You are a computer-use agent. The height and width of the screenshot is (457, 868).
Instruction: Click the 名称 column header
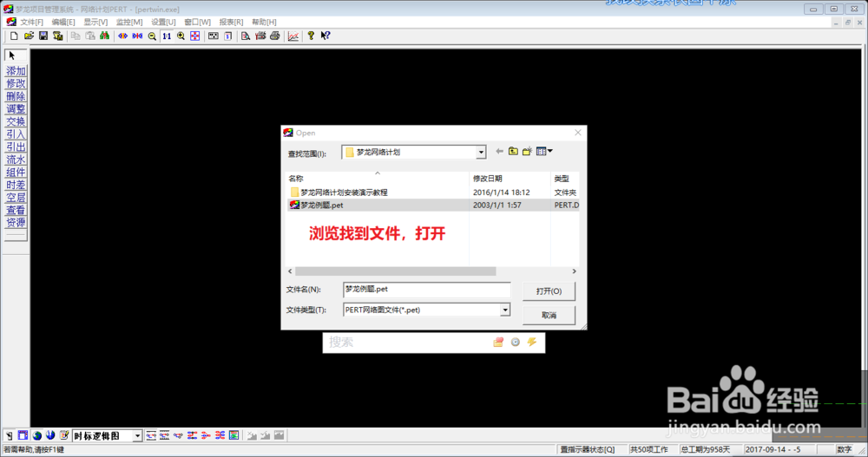coord(378,179)
